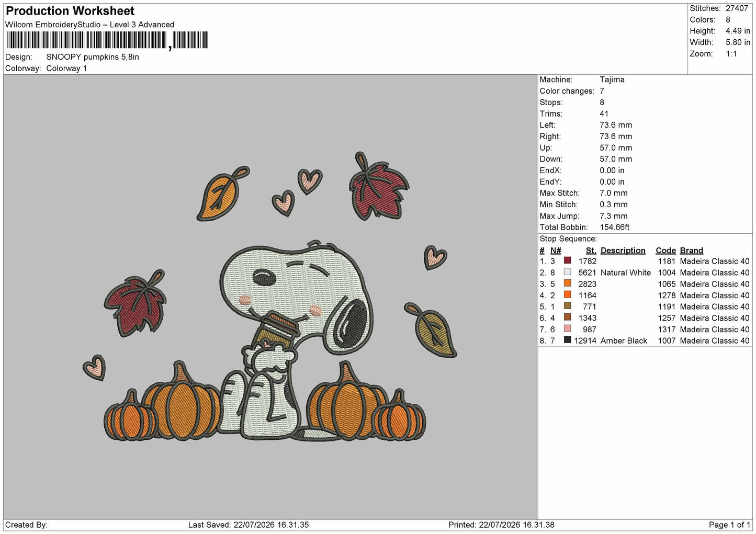The height and width of the screenshot is (534, 756).
Task: Click the olive brown swatch for thread 1191
Action: (x=567, y=306)
